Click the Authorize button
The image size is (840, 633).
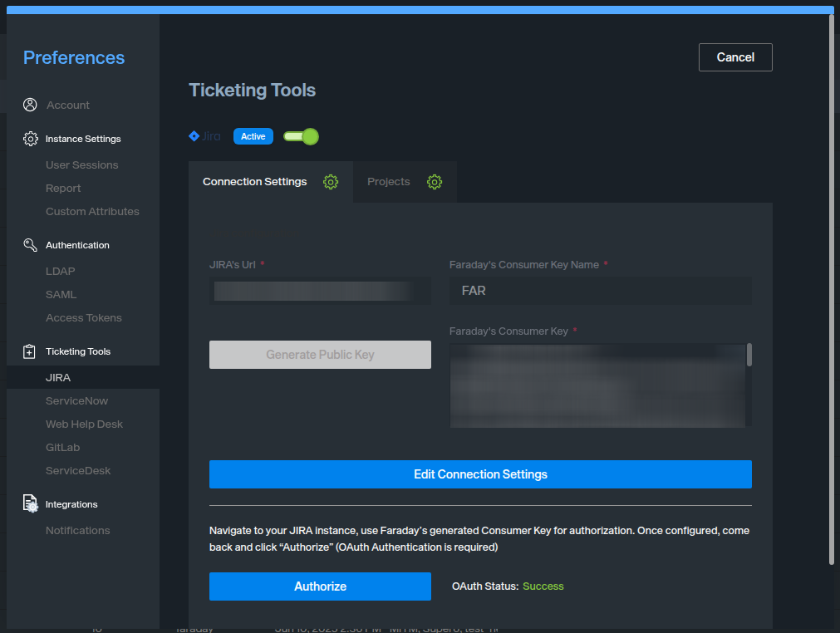tap(320, 586)
